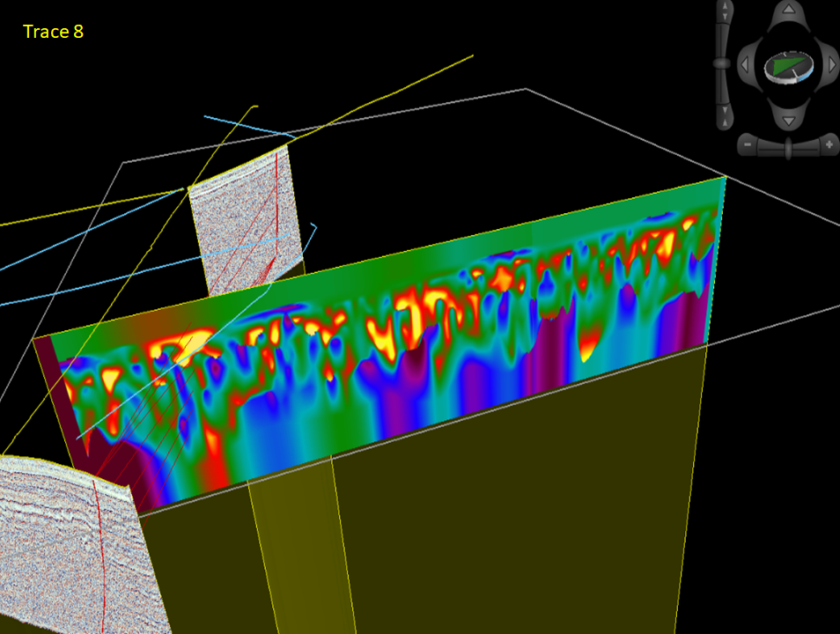The image size is (840, 634).
Task: Tilt view downward with bottom arrow
Action: click(x=789, y=122)
